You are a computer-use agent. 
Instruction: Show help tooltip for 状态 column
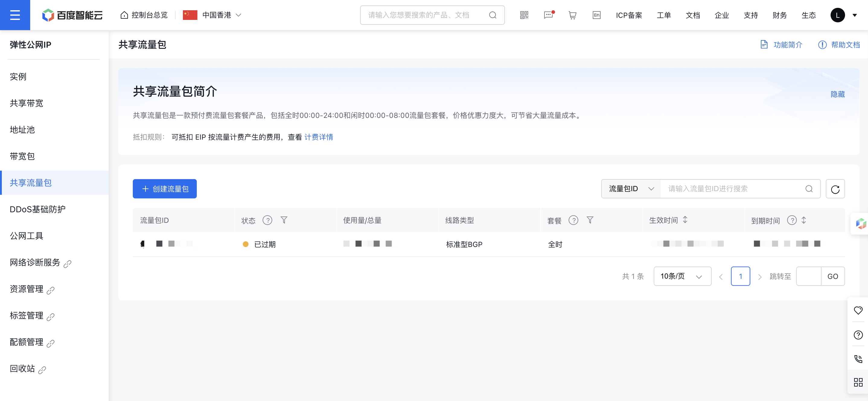tap(267, 220)
